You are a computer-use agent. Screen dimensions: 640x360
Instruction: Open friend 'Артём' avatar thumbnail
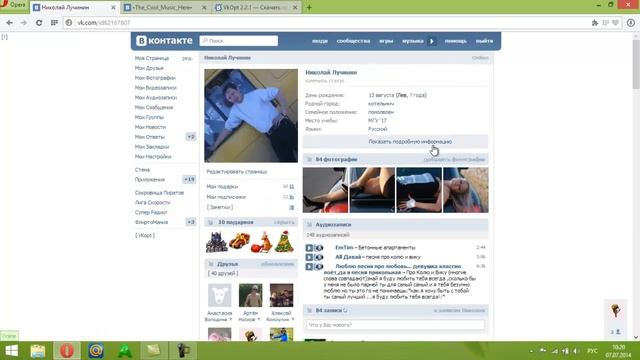click(250, 295)
